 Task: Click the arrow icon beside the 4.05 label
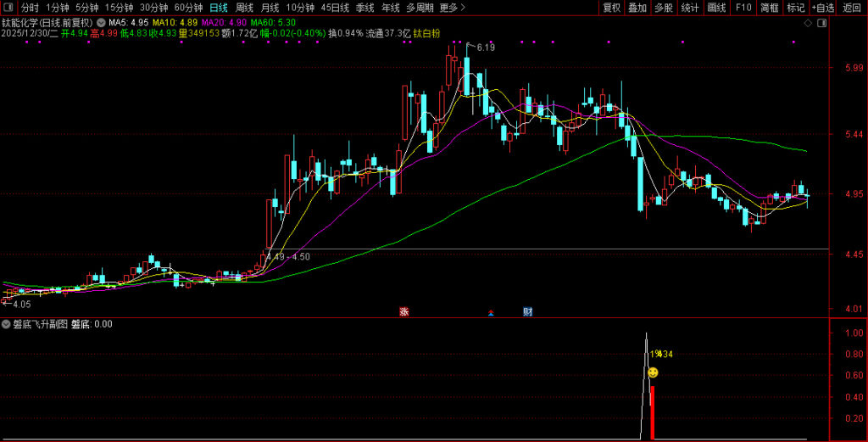point(6,303)
